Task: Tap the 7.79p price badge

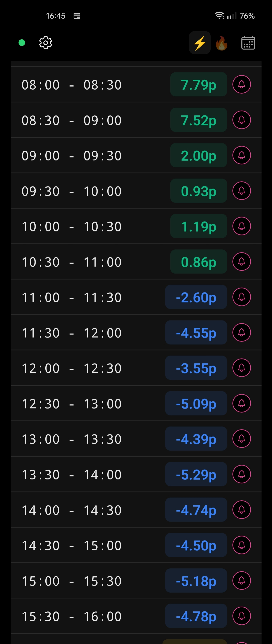Action: click(198, 84)
